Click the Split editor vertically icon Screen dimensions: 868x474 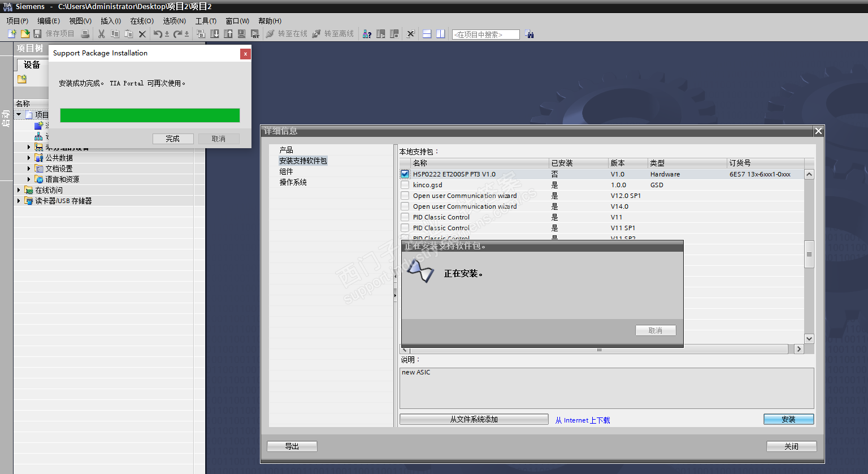pyautogui.click(x=441, y=34)
